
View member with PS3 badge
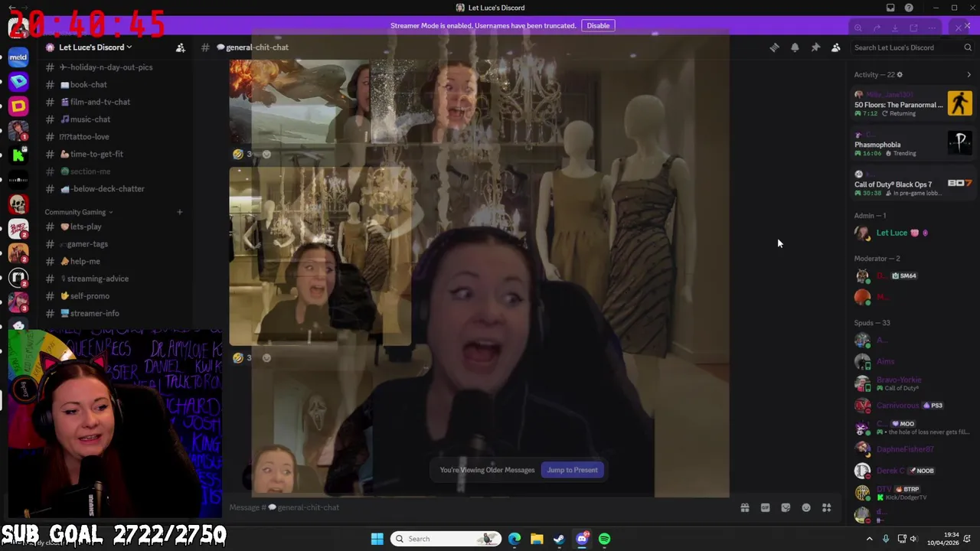[x=913, y=406]
